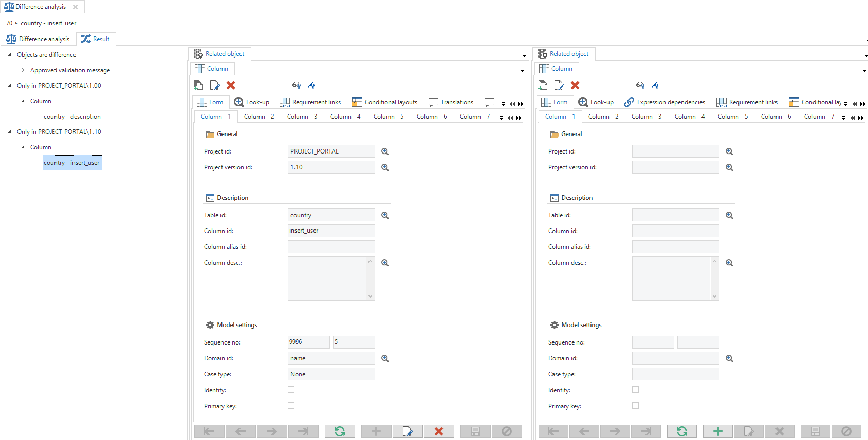The image size is (868, 440).
Task: Collapse the Only in PROJECT_PORTAL\1.00 node
Action: point(9,86)
